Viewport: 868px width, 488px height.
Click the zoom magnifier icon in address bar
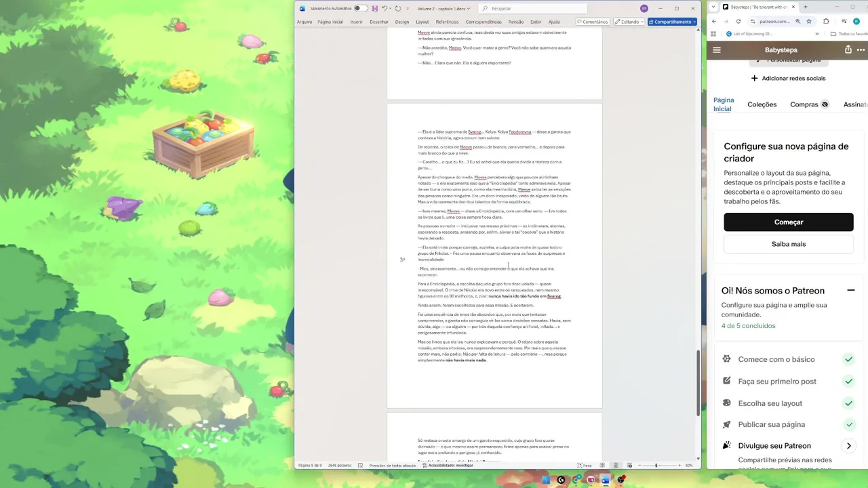(797, 22)
